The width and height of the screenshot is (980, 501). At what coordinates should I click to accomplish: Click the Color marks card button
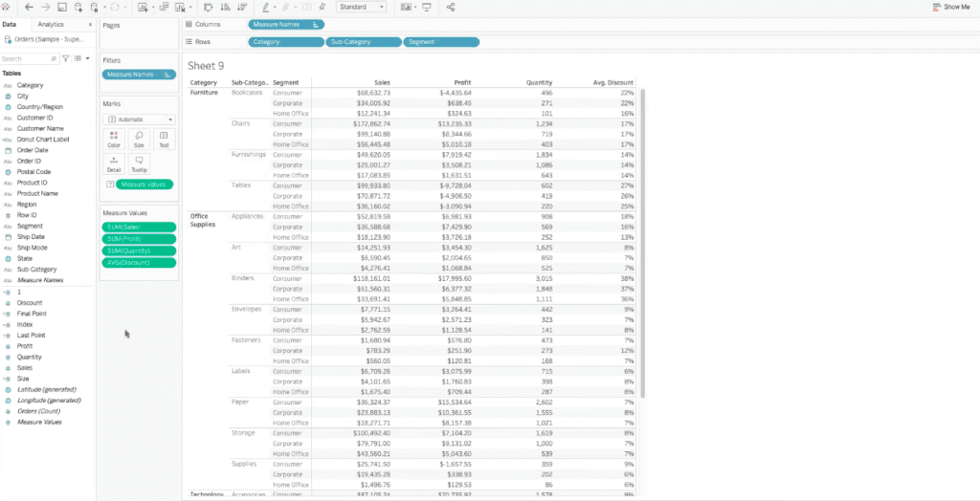[x=114, y=139]
